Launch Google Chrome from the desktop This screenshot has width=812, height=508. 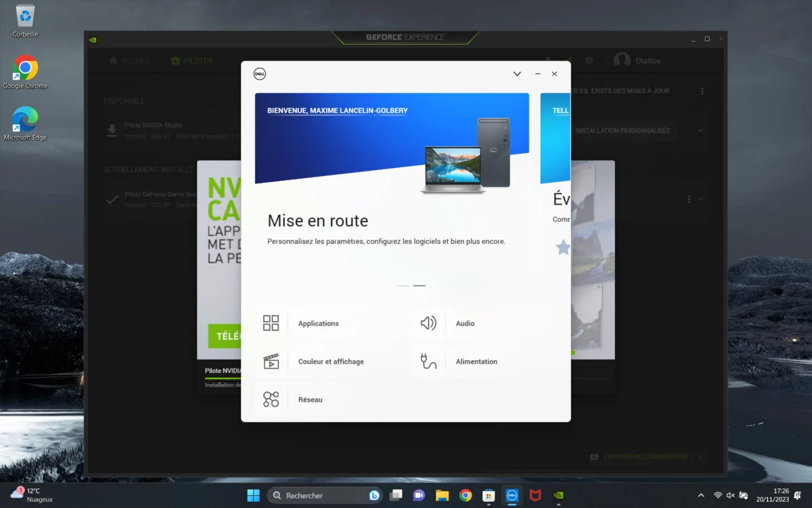pos(25,68)
